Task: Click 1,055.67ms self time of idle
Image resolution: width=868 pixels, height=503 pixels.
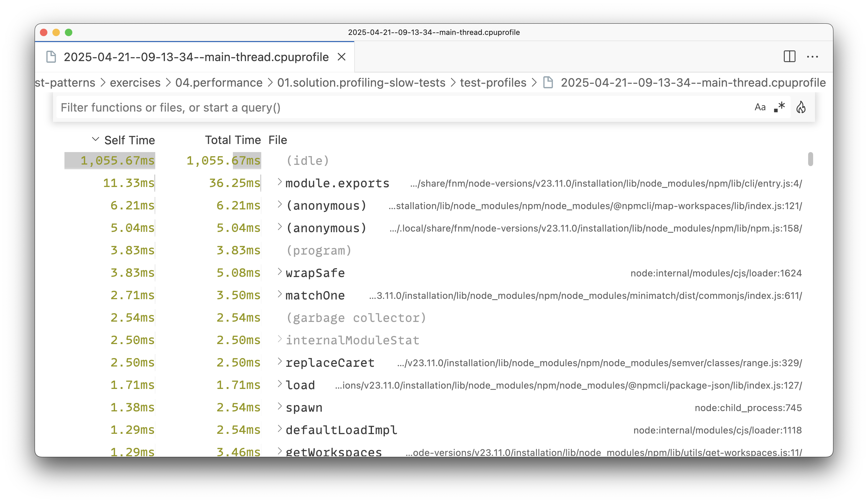Action: [118, 160]
